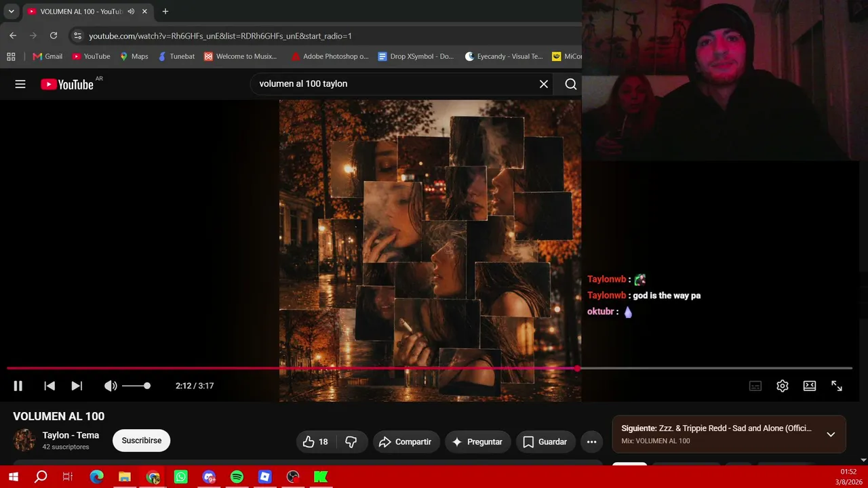Open the Gmail bookmark

(x=47, y=56)
